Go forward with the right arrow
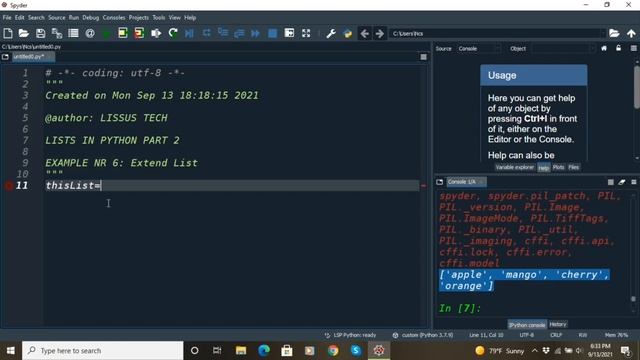Viewport: 640px width, 360px height. pyautogui.click(x=380, y=33)
